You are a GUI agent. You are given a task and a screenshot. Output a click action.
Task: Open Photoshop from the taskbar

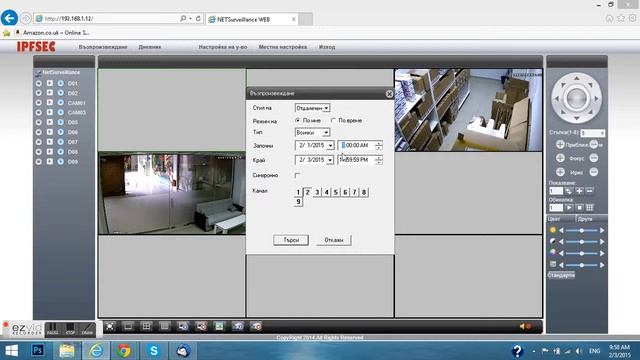tap(38, 351)
